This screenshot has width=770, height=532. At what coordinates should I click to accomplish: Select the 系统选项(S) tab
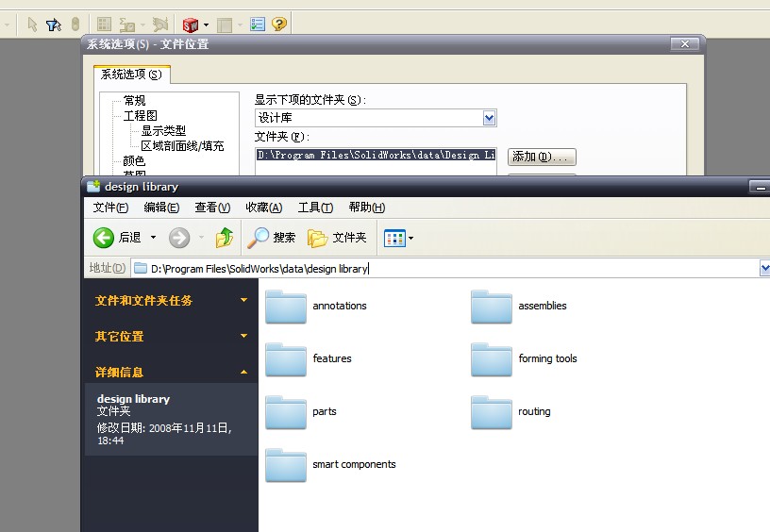(x=131, y=75)
